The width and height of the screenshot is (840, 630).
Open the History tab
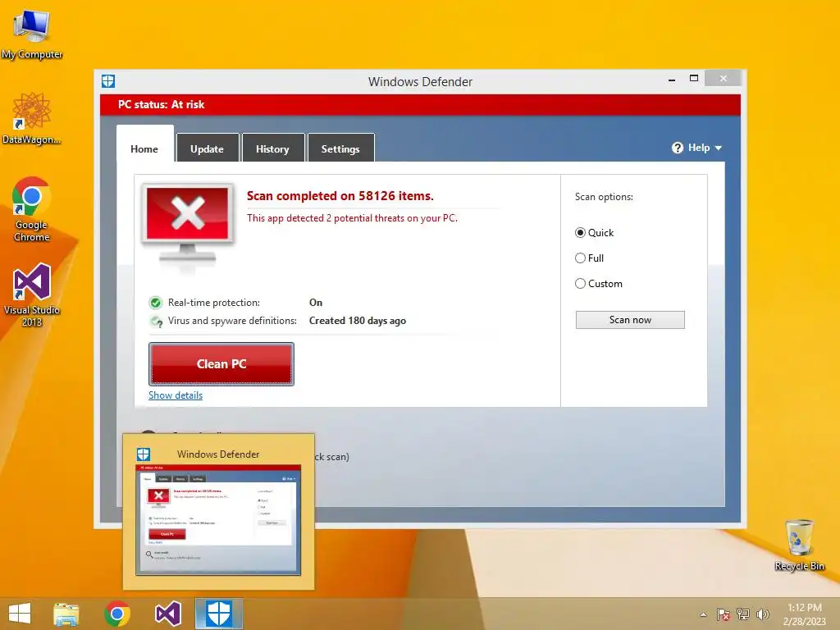click(272, 148)
